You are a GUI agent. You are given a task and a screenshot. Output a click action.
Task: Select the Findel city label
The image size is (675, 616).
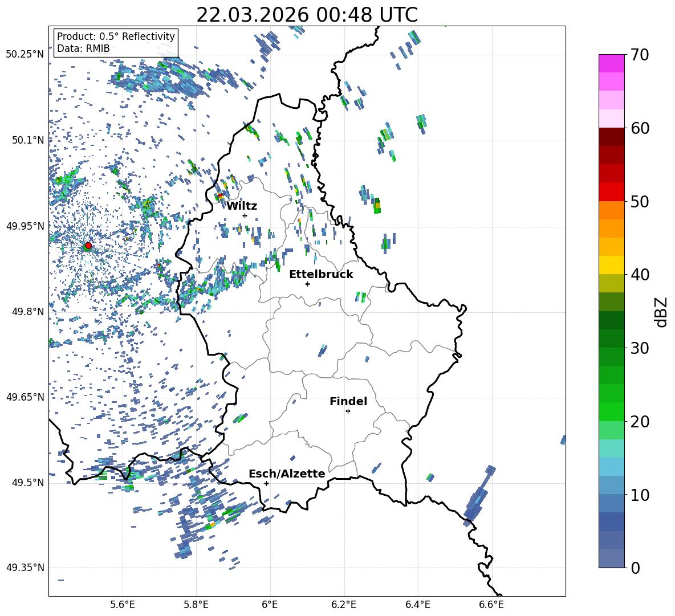(348, 401)
